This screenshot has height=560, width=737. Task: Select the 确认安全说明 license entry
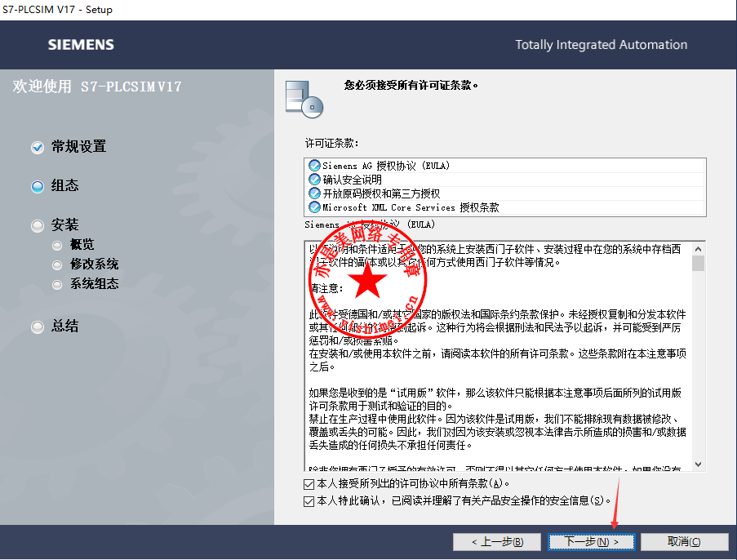[505, 180]
